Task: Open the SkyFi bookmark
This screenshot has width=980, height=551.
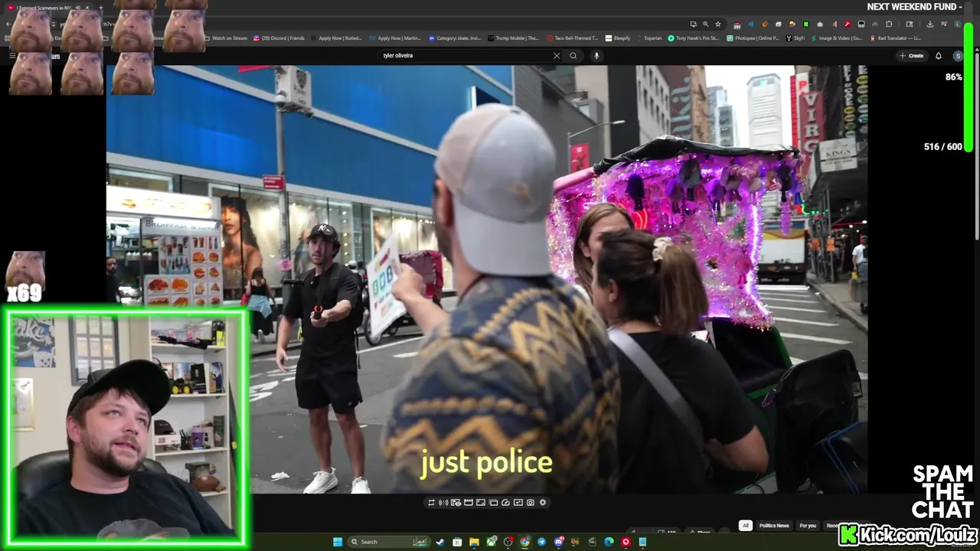Action: 795,37
